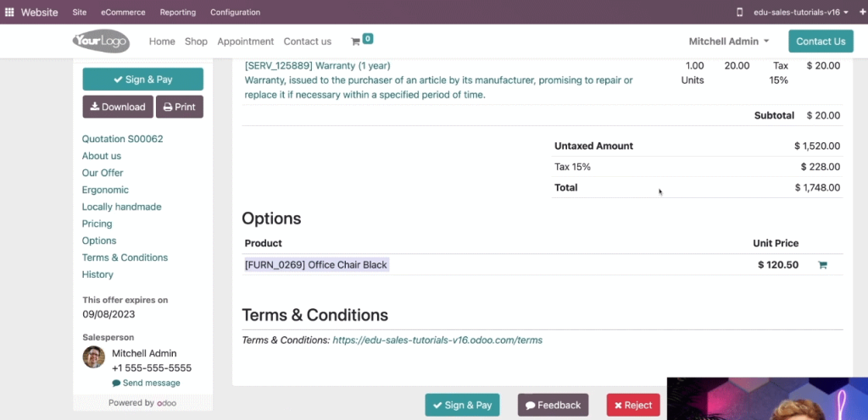Click the YourLogo site logo
Viewport: 868px width, 420px height.
[101, 41]
